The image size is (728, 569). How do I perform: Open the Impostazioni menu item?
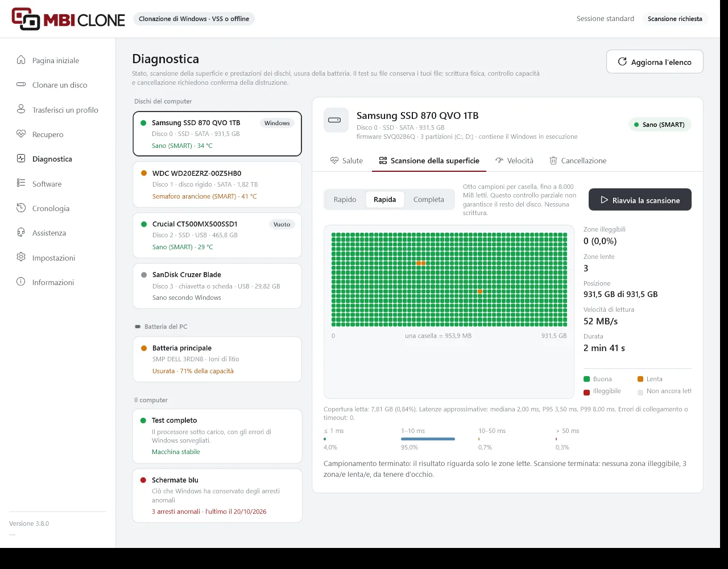pos(58,258)
